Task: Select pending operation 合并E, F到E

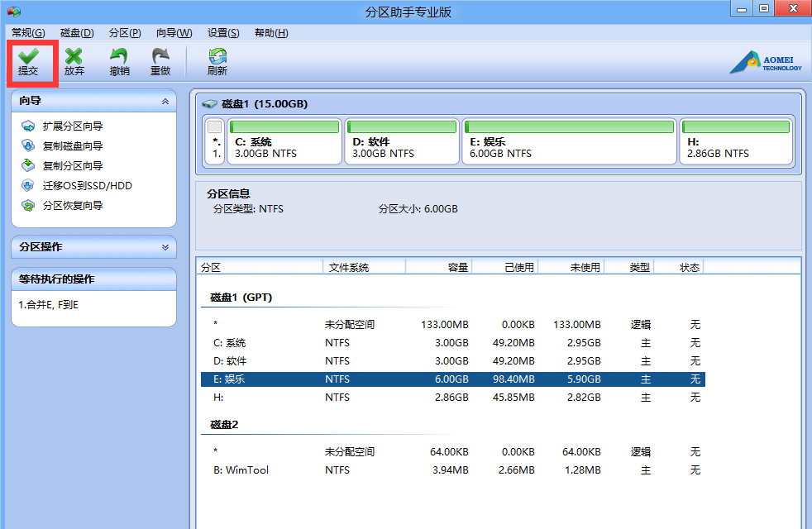Action: 48,305
